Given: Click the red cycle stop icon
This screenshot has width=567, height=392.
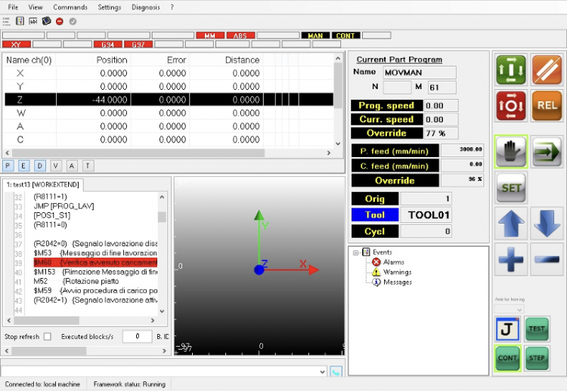Looking at the screenshot, I should [x=511, y=106].
